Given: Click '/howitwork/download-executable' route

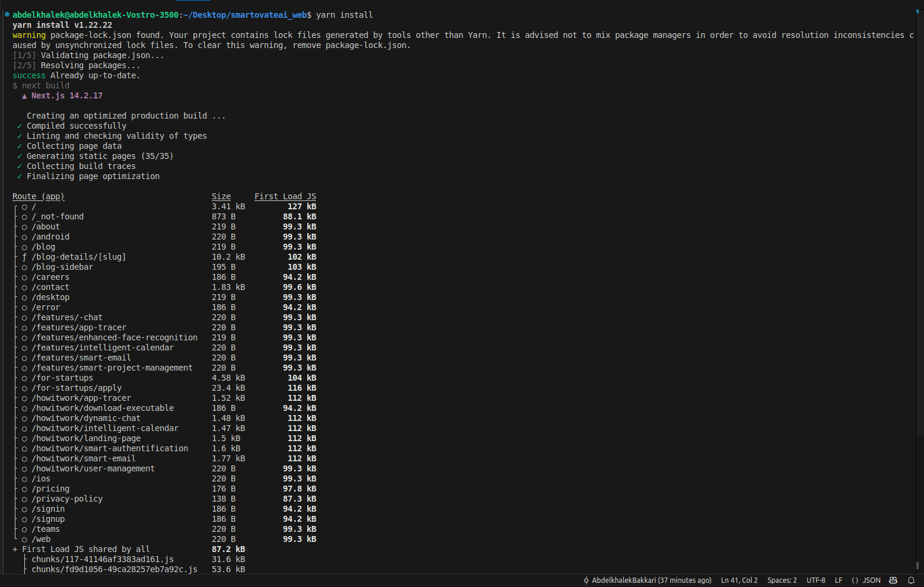Looking at the screenshot, I should [x=103, y=408].
